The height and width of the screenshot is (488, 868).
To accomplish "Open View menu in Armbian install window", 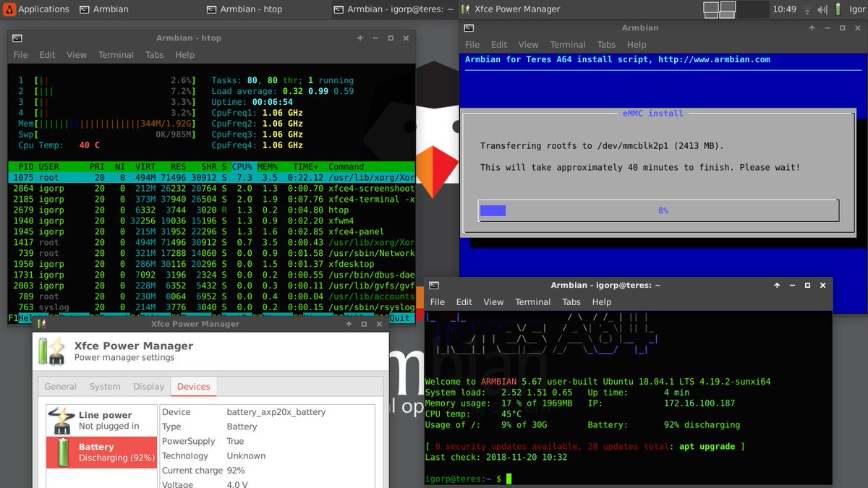I will 529,45.
